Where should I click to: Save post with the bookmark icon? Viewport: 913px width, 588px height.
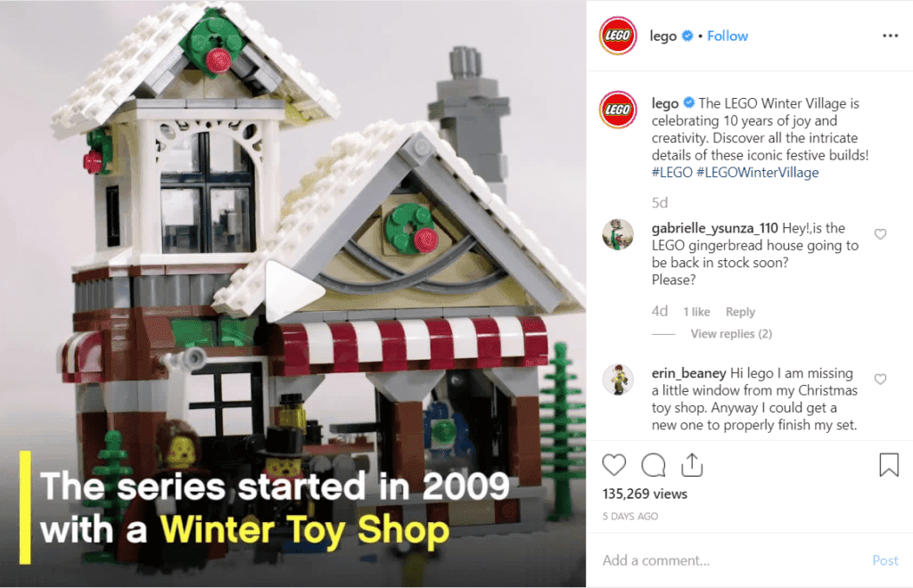pyautogui.click(x=889, y=465)
